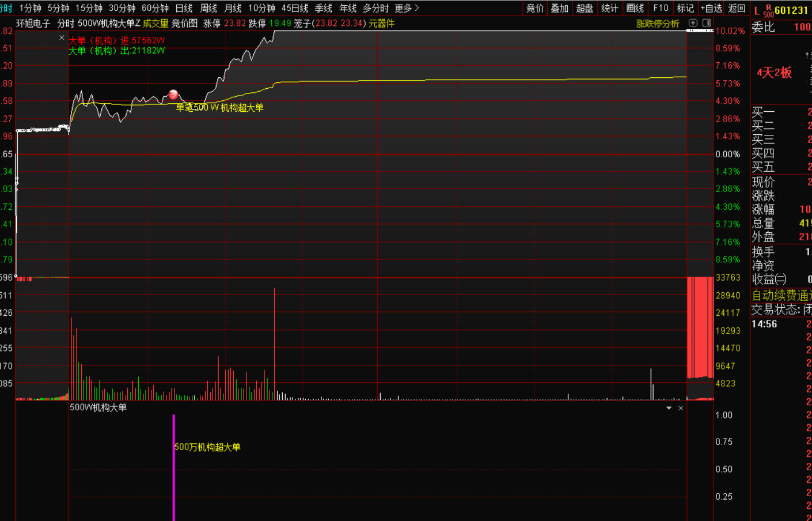Close the 500W机构大单 indicator panel
Image resolution: width=812 pixels, height=521 pixels.
click(681, 408)
